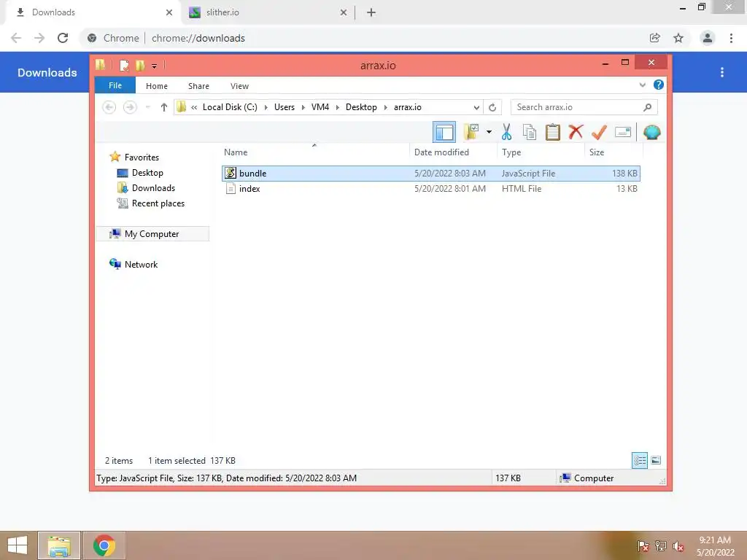Bookmark page with Chrome star icon
Screen dimensions: 747x560
(678, 38)
